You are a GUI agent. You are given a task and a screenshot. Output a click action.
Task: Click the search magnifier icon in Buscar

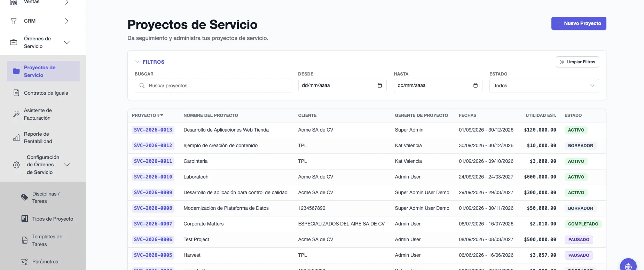pyautogui.click(x=142, y=86)
